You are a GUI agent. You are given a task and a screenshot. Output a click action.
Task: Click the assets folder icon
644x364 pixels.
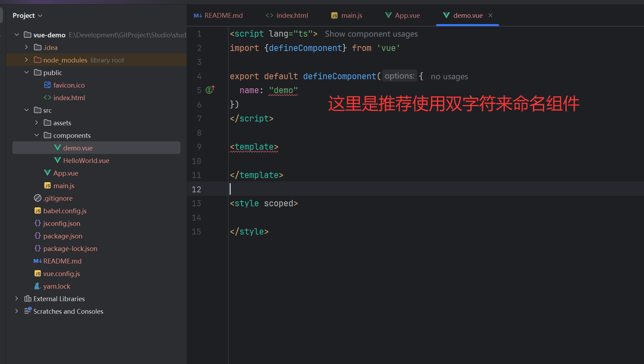click(x=47, y=122)
